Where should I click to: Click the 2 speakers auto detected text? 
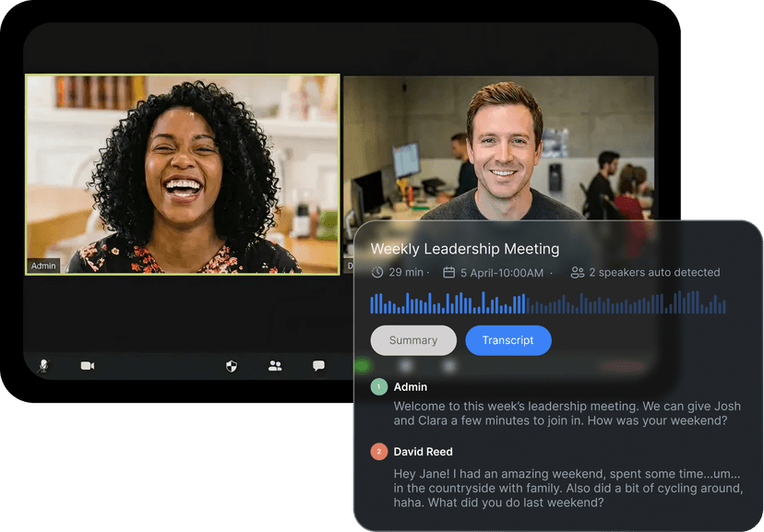[x=654, y=273]
